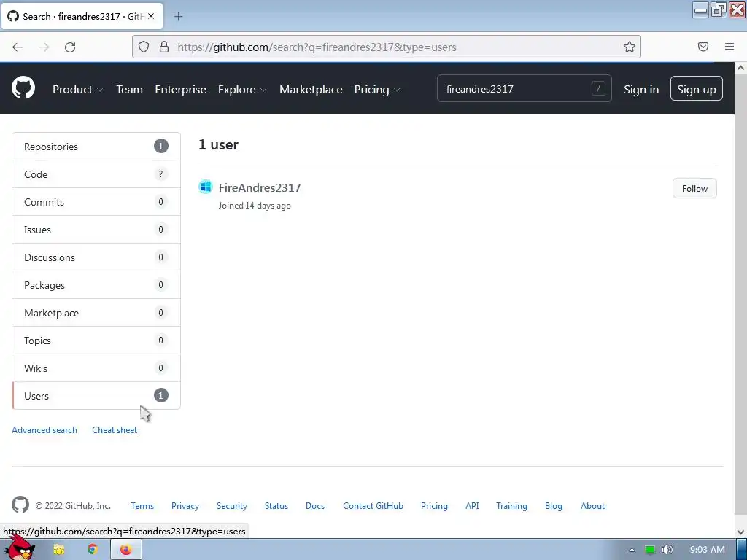Open the Cheat sheet link
Viewport: 747px width, 560px height.
pos(115,430)
